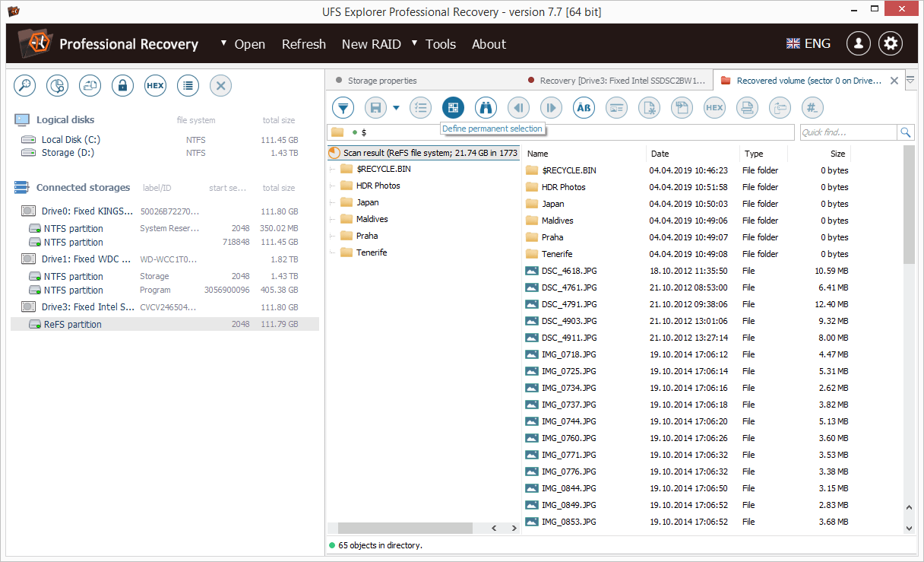This screenshot has height=562, width=924.
Task: Click the floppy disk save icon
Action: [376, 108]
